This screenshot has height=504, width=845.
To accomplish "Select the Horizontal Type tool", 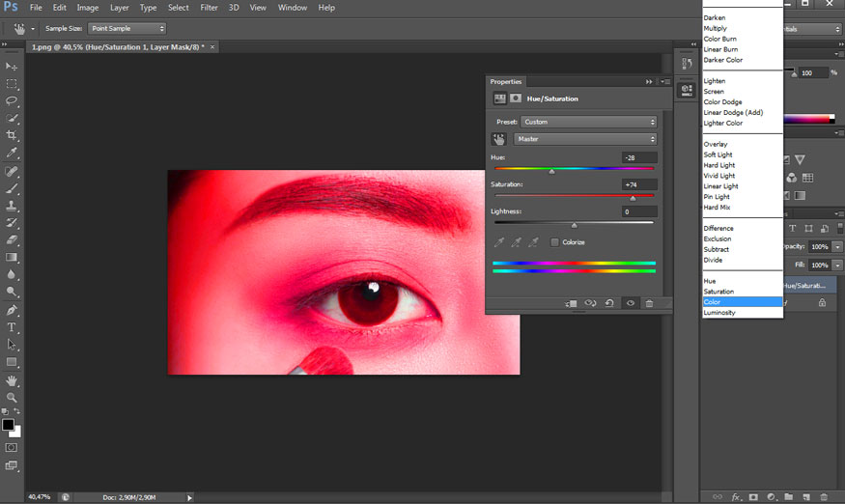I will [x=12, y=327].
